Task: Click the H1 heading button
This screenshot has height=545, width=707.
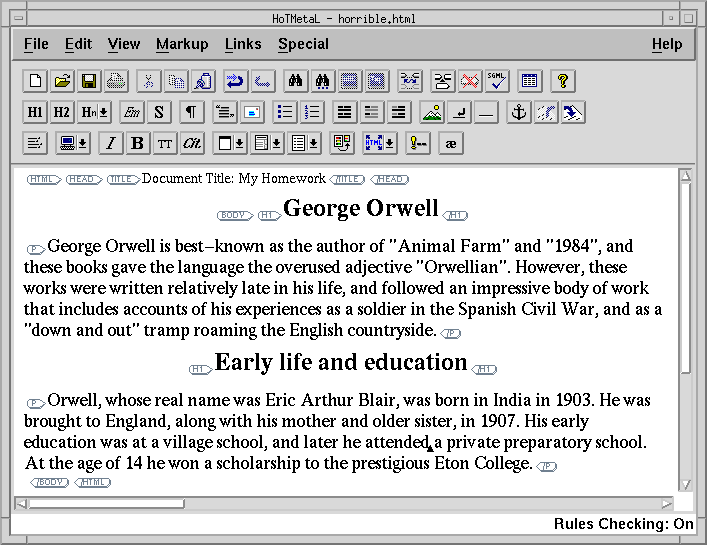Action: 35,112
